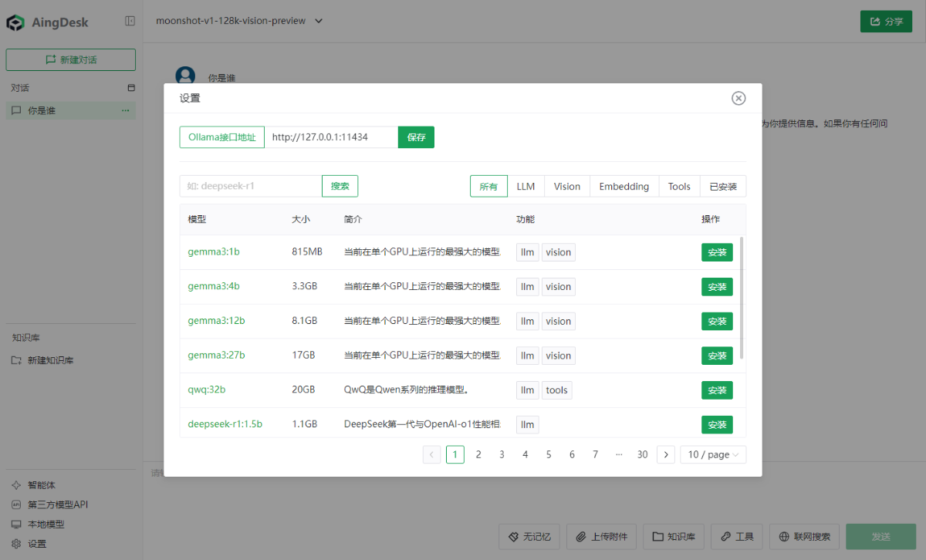Click the 发送 send button
Viewport: 926px width, 560px height.
pos(880,537)
